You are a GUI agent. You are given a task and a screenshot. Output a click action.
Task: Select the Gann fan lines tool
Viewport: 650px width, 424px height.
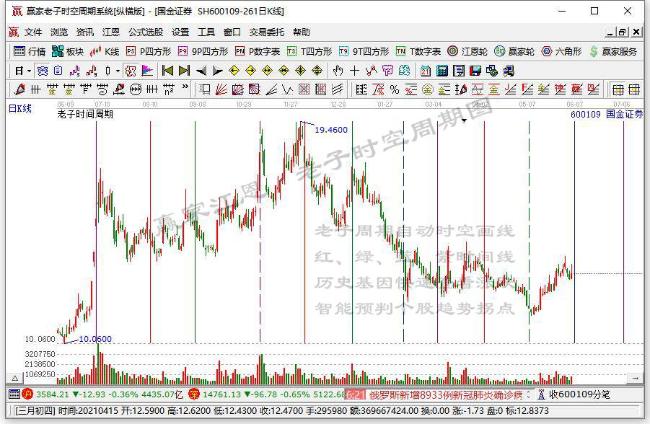(x=221, y=89)
